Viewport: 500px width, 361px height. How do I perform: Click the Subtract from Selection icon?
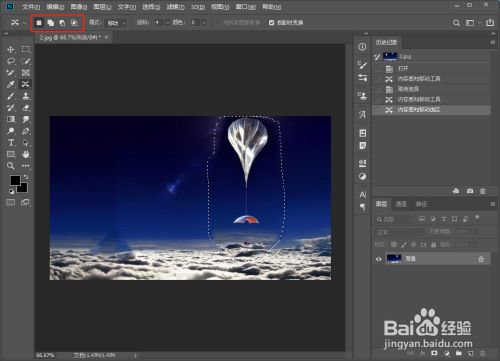pos(62,23)
